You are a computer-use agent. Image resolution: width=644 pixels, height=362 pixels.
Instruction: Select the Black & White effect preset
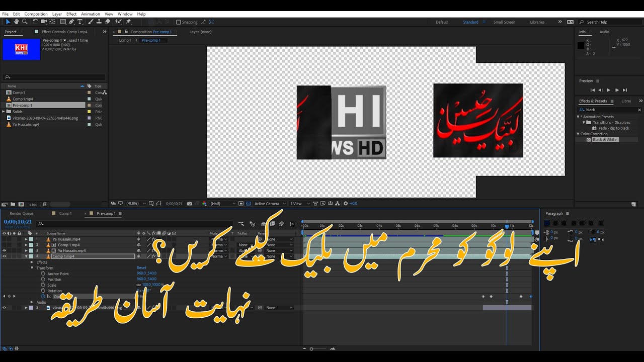pyautogui.click(x=604, y=139)
